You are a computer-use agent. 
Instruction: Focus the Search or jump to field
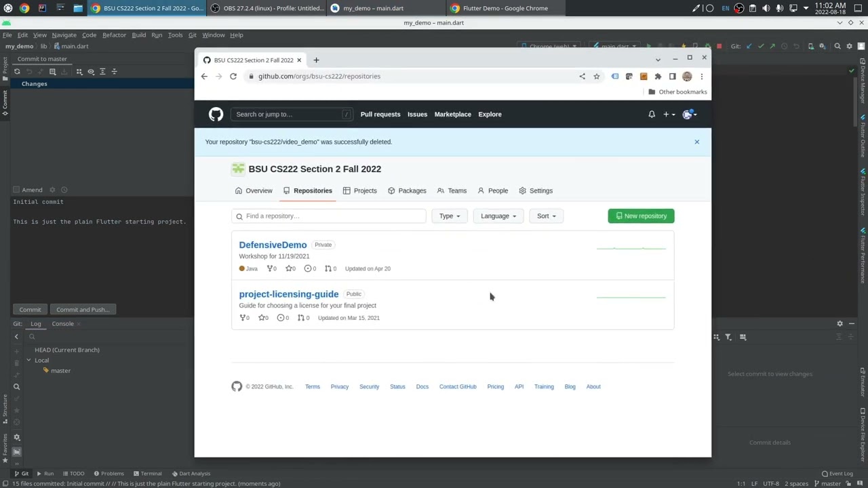(292, 115)
